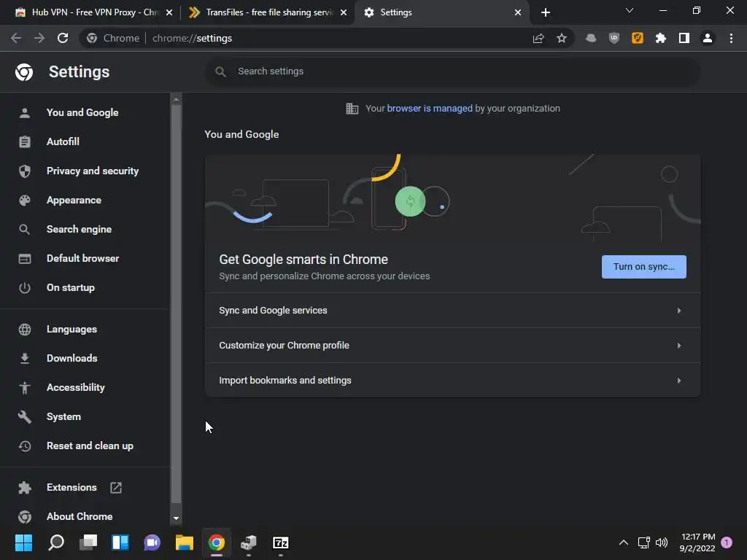The width and height of the screenshot is (747, 560).
Task: Open File Explorer from the taskbar
Action: (x=185, y=542)
